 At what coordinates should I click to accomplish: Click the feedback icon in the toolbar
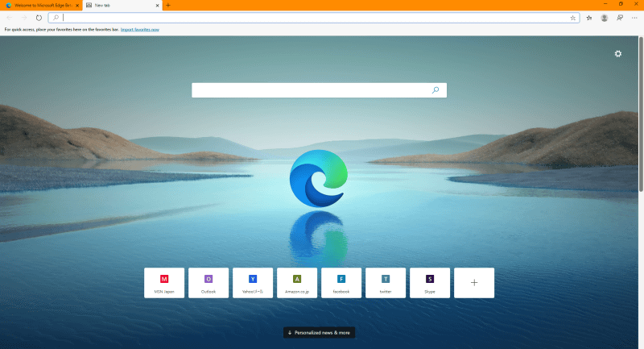(620, 18)
